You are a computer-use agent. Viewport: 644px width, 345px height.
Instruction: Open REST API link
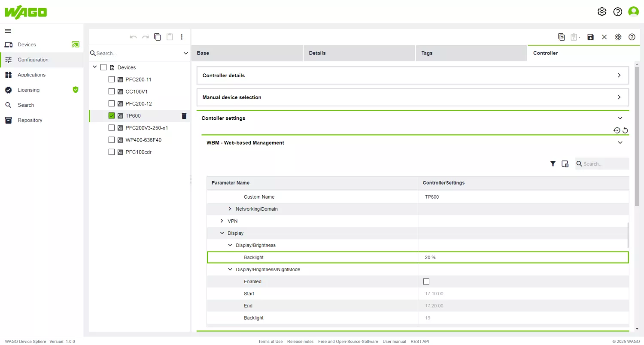420,342
